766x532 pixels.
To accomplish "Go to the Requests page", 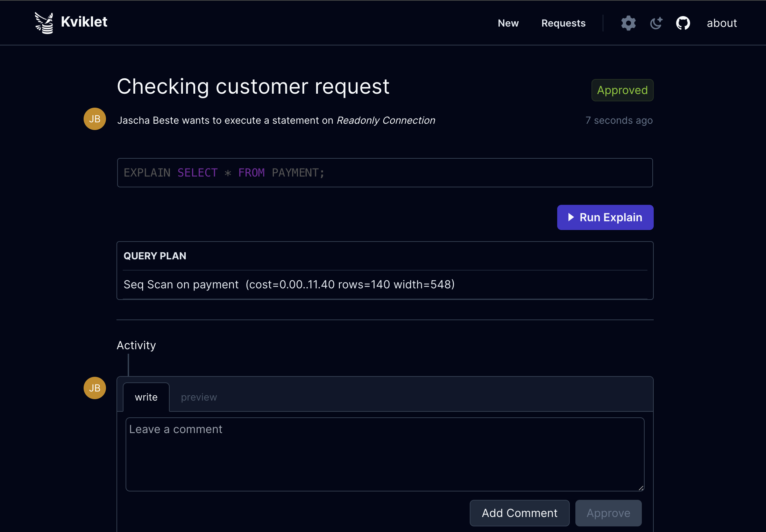I will tap(563, 23).
